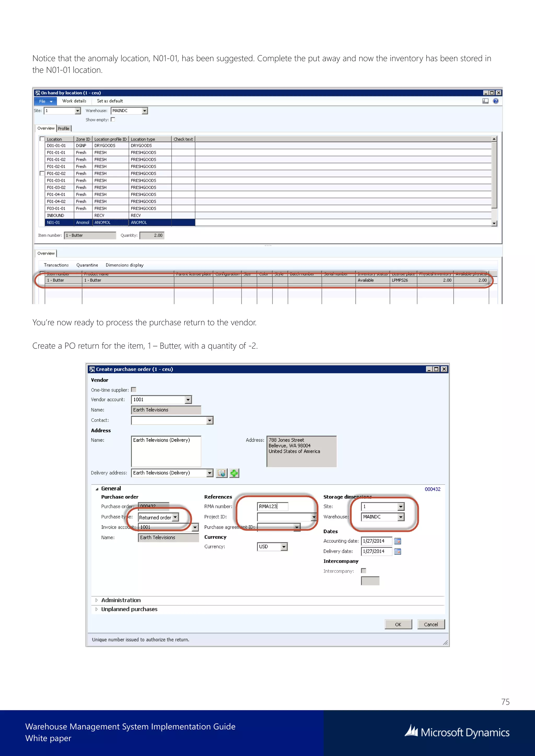Open the Storage dimensions Site dropdown

pyautogui.click(x=400, y=507)
